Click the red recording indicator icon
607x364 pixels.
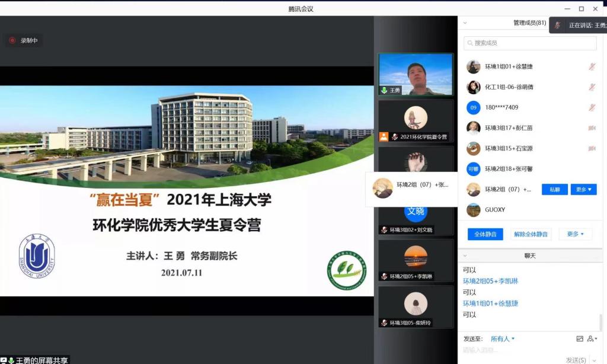12,40
